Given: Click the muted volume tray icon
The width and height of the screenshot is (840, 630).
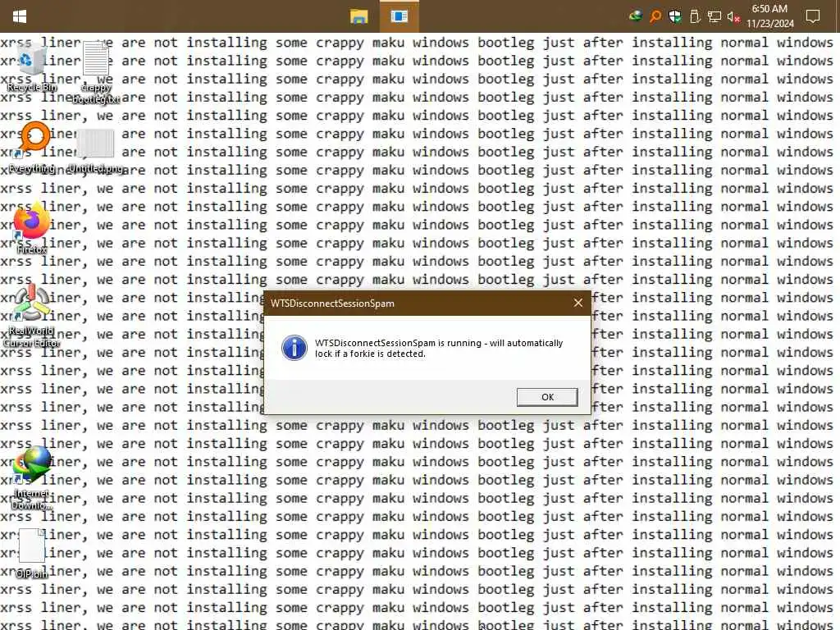Looking at the screenshot, I should [x=733, y=16].
